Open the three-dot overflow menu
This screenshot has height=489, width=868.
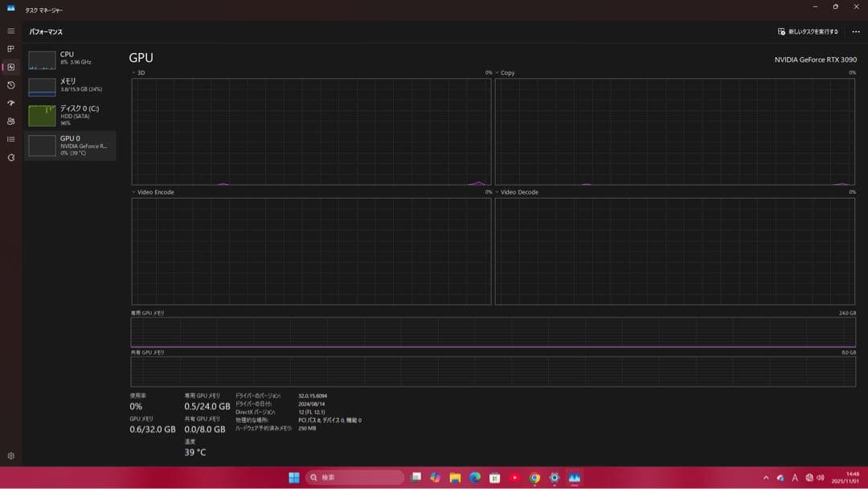pyautogui.click(x=855, y=31)
